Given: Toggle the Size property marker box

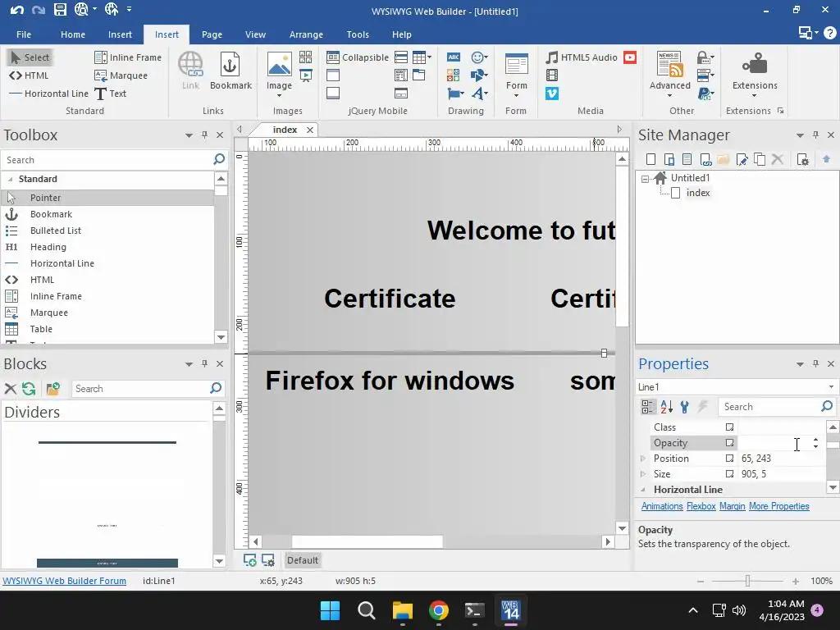Looking at the screenshot, I should (729, 473).
